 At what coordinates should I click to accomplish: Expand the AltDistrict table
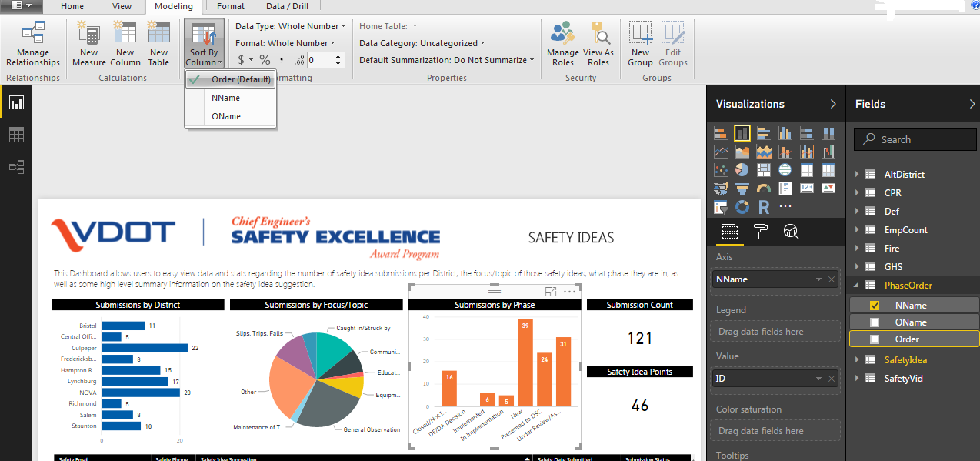[x=856, y=175]
